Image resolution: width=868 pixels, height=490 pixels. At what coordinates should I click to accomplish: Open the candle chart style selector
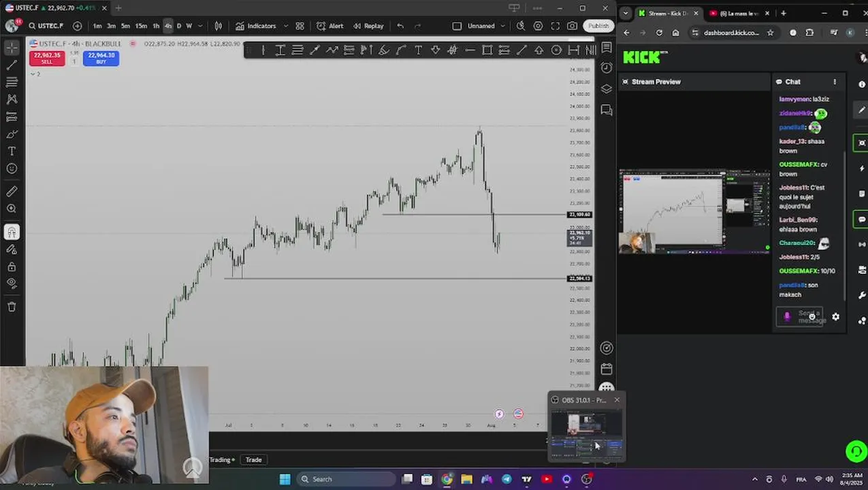point(219,26)
